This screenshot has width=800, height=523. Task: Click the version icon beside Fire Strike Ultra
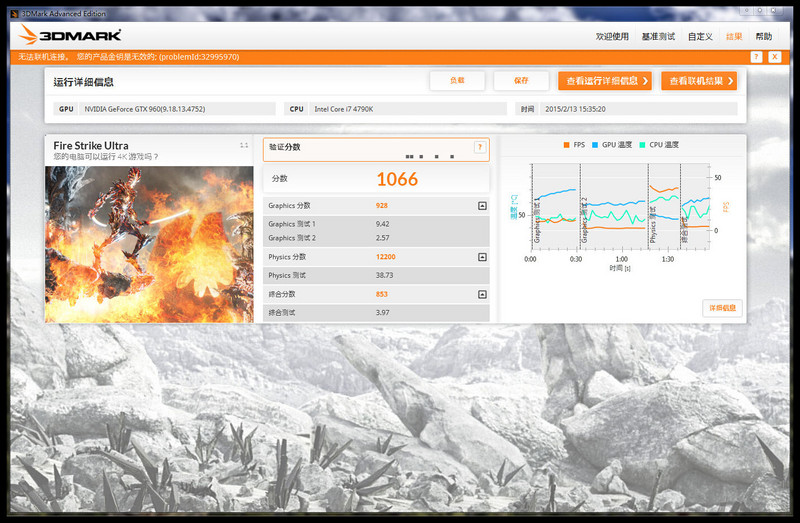point(244,145)
